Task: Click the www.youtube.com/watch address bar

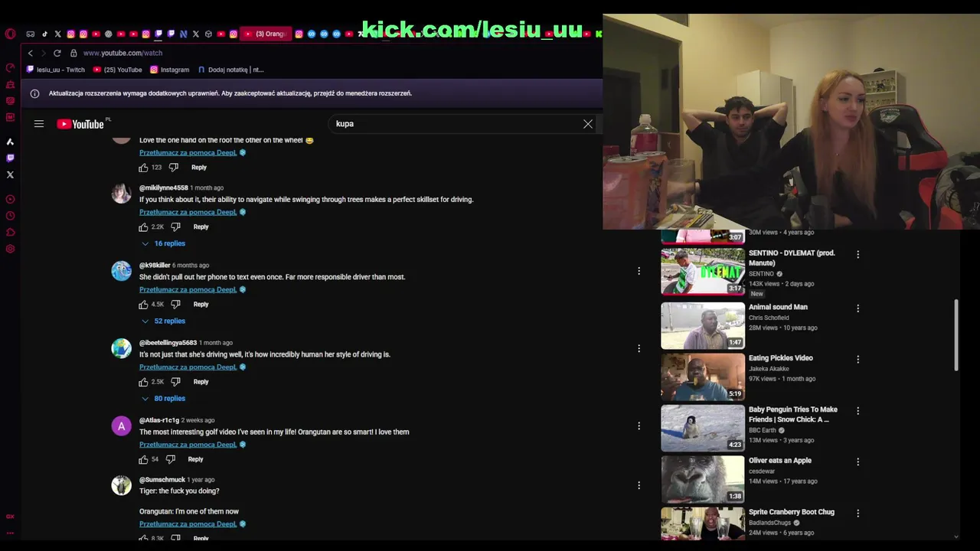Action: (x=122, y=54)
